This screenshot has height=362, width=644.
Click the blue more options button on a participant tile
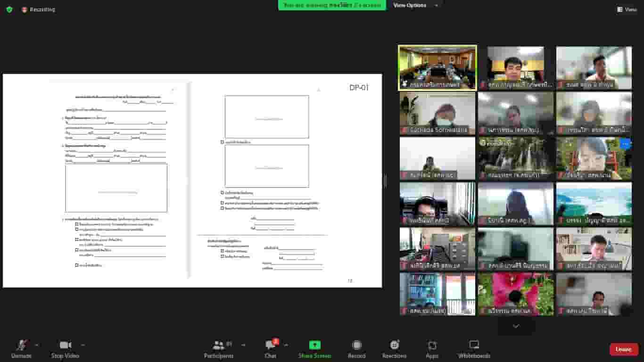click(x=625, y=144)
